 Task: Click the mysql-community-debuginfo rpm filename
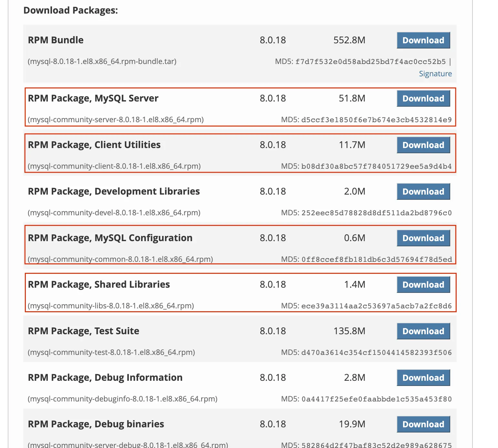click(122, 399)
